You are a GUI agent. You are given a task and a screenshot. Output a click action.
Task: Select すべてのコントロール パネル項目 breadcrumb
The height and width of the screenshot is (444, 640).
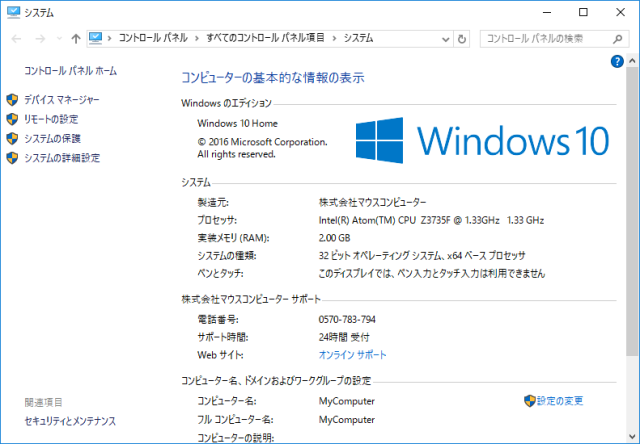(265, 38)
